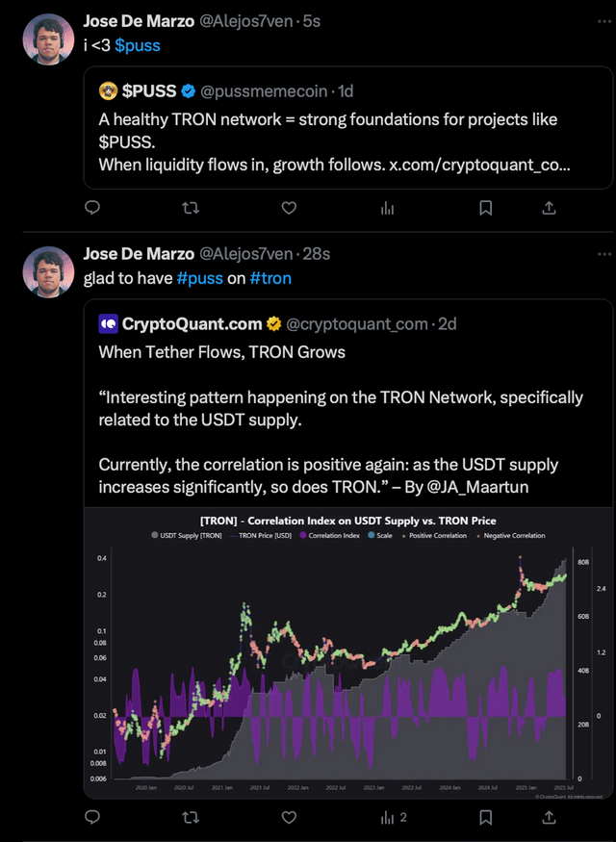
Task: Open Jose De Marzo's avatar on first tweet
Action: 48,39
